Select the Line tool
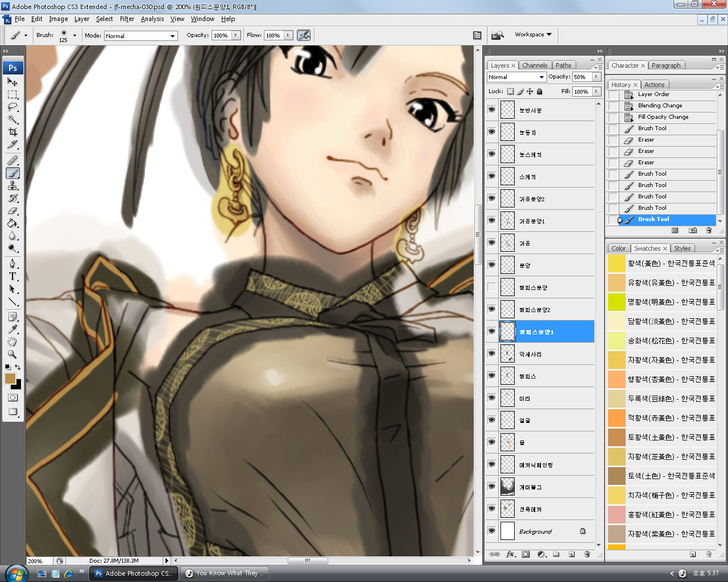728x582 pixels. (13, 301)
